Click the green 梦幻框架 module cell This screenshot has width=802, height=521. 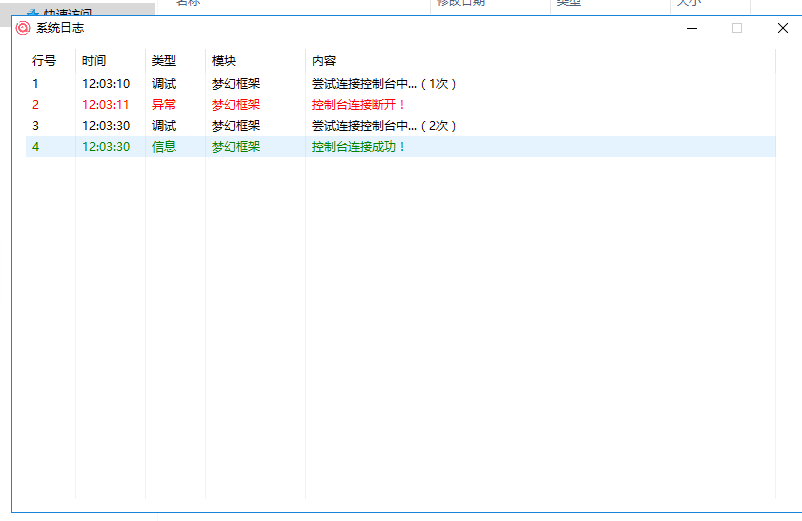[236, 146]
